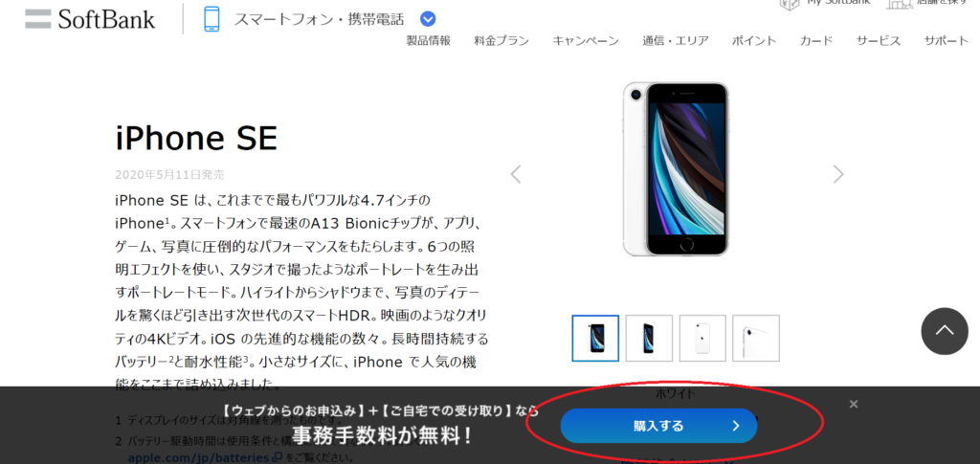980x464 pixels.
Task: Select the fourth side-view phone thumbnail
Action: coord(756,338)
